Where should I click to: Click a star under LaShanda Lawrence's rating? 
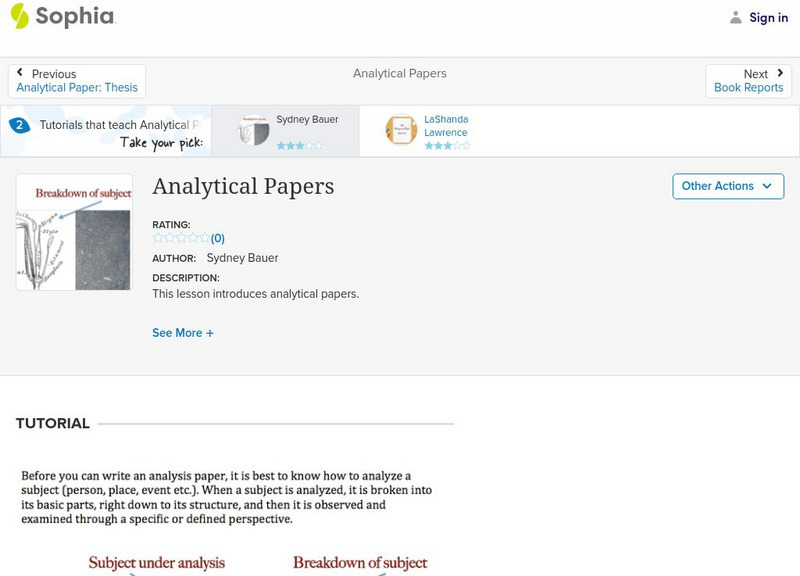coord(437,145)
